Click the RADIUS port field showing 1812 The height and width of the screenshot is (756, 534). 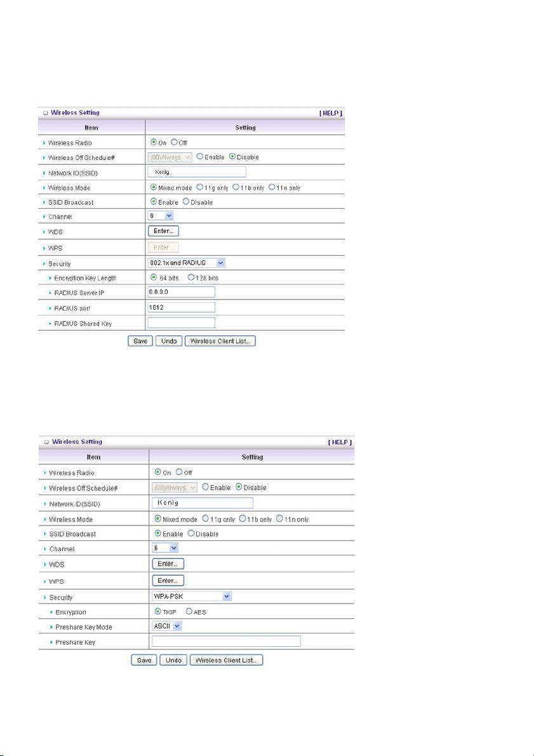click(181, 307)
